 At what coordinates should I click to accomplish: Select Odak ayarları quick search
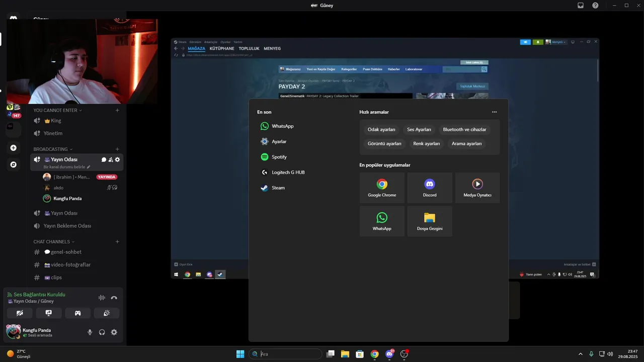coord(381,129)
